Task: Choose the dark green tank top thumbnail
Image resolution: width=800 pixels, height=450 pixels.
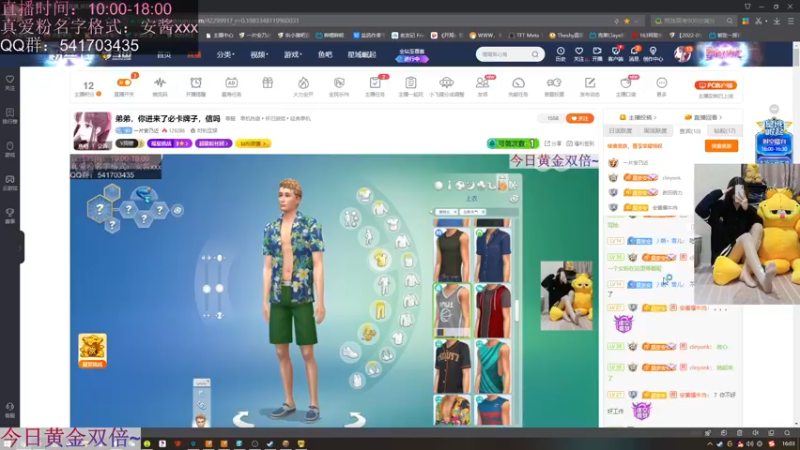Action: coord(452,255)
